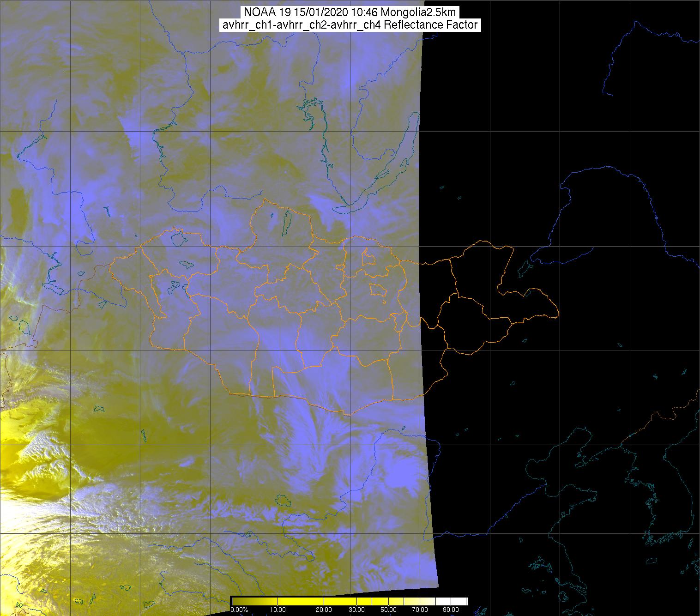Screen dimensions: 700x616
Task: Click the 'avhrr_ch1-avhrr_ch2-avhrr_ch4 Reflectance Factor' subtitle
Action: click(350, 25)
